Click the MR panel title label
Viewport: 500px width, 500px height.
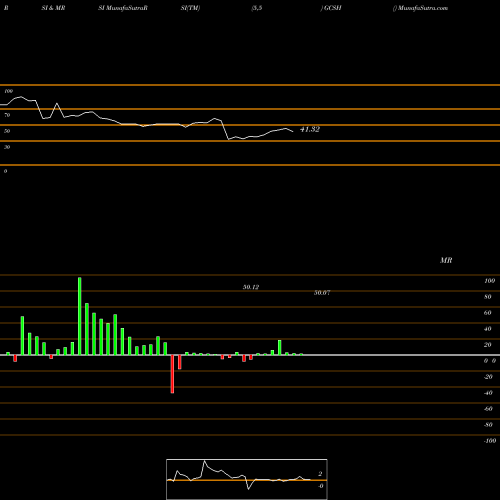(x=446, y=260)
